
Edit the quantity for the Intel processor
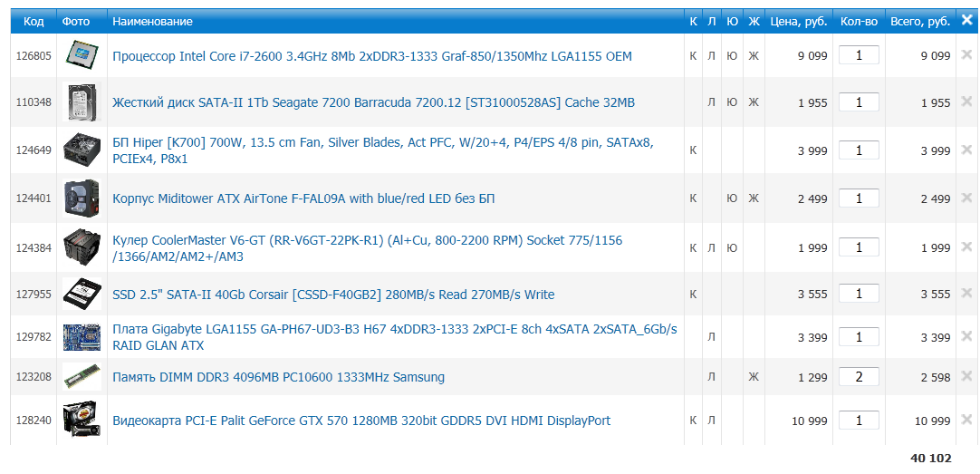click(x=859, y=55)
